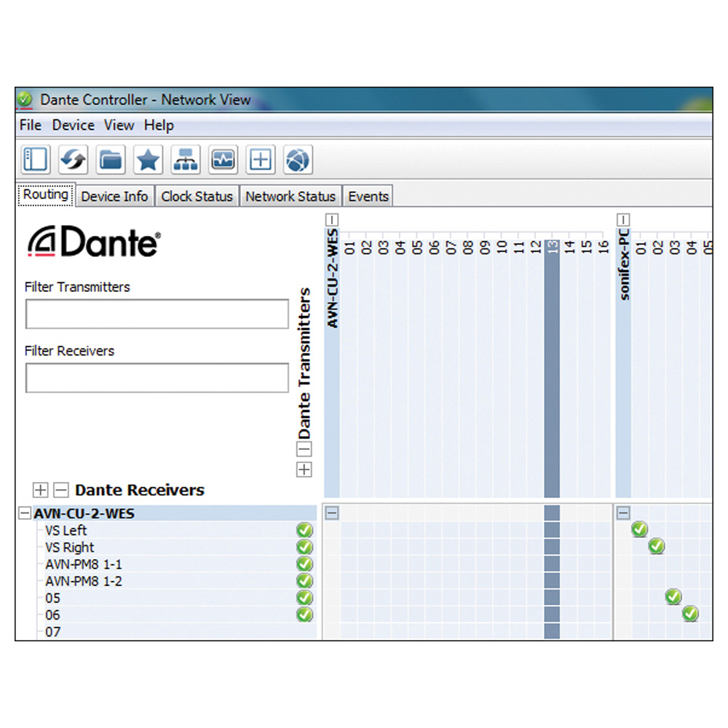Click the channel groups panel toolbar icon
The width and height of the screenshot is (728, 728).
(36, 159)
